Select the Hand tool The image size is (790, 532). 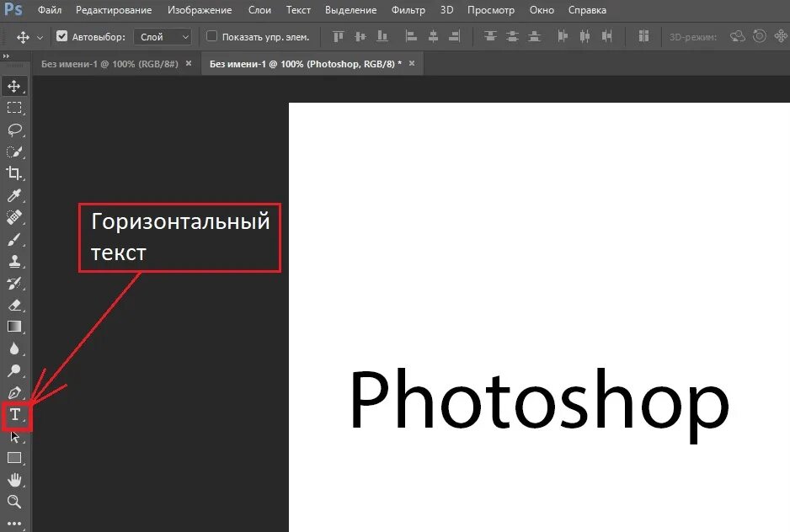tap(14, 480)
